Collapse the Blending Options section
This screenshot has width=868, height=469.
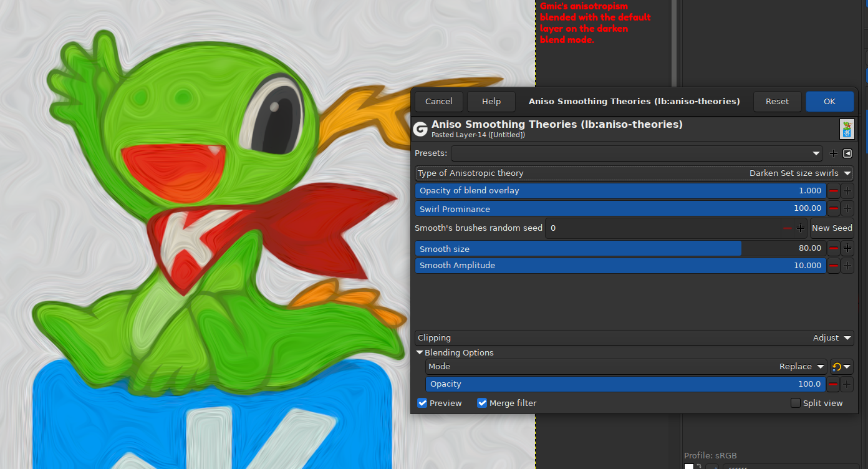pos(420,353)
